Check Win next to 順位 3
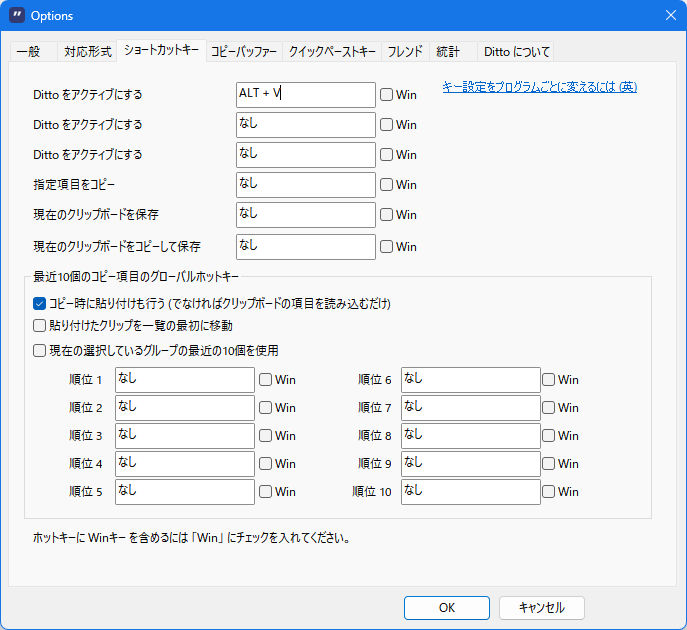The image size is (687, 630). [265, 435]
